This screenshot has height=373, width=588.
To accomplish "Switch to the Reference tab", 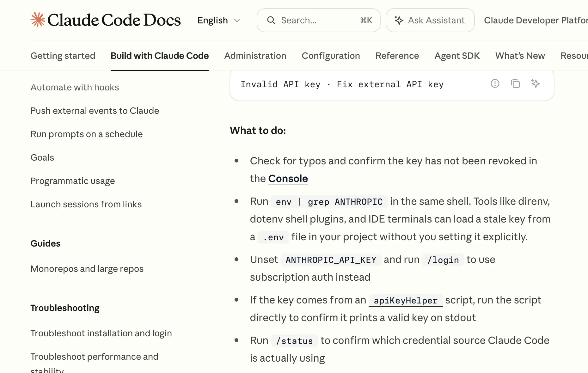I will tap(397, 56).
